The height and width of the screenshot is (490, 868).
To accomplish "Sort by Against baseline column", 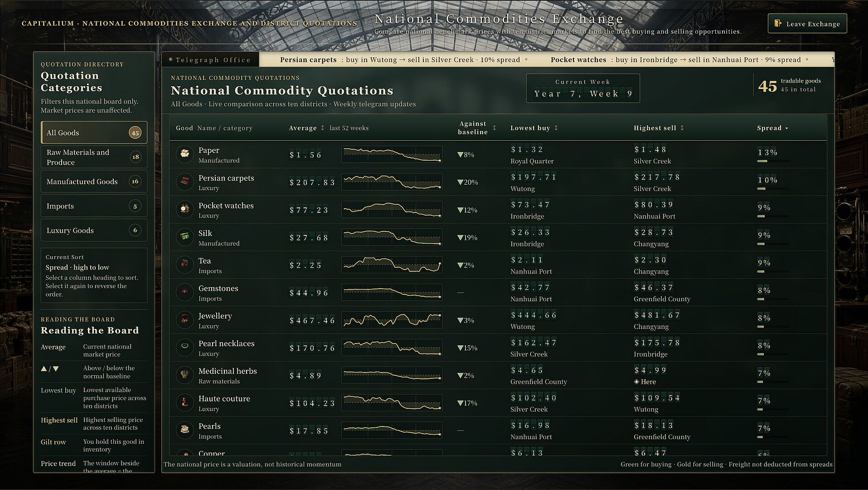I will pyautogui.click(x=477, y=128).
